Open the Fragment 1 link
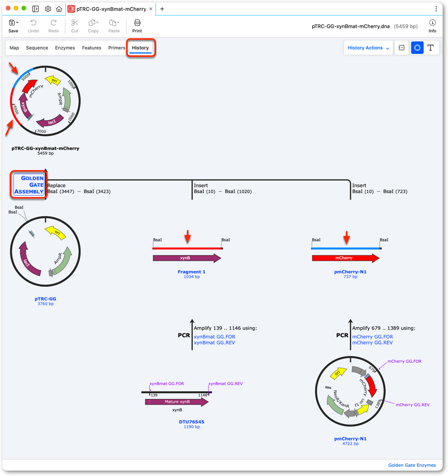Viewport: 448px width, 476px height. [191, 272]
